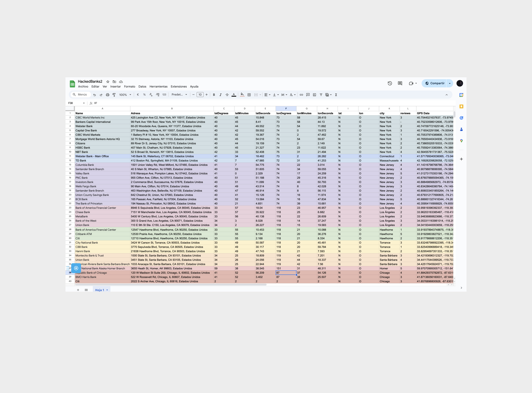Click the font size field
The width and height of the screenshot is (532, 393).
pyautogui.click(x=200, y=95)
